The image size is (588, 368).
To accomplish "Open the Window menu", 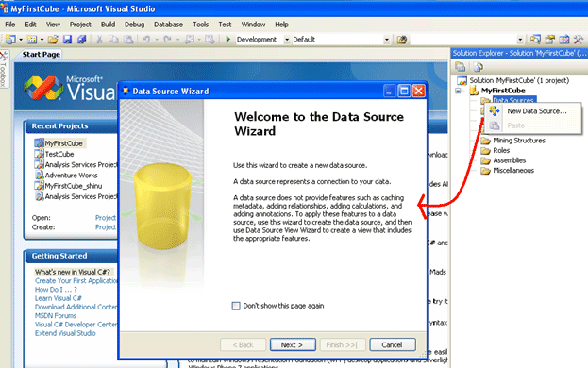I will coord(253,25).
